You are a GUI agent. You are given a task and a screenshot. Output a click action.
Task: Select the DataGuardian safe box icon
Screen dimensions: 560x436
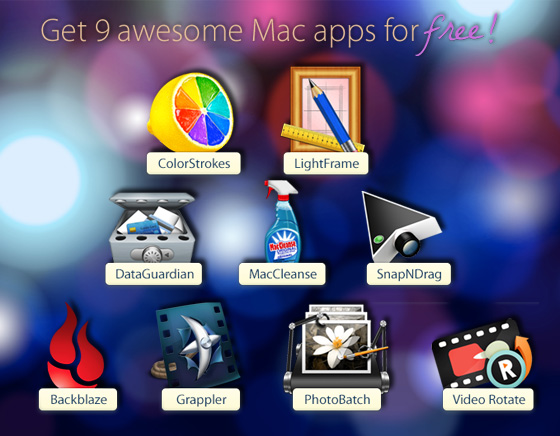tap(152, 228)
